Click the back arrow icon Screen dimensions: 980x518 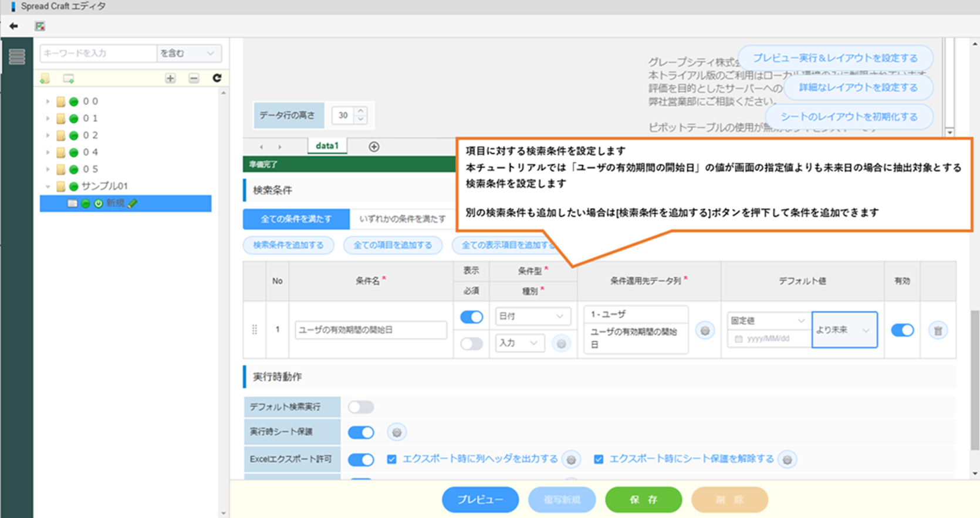point(13,26)
